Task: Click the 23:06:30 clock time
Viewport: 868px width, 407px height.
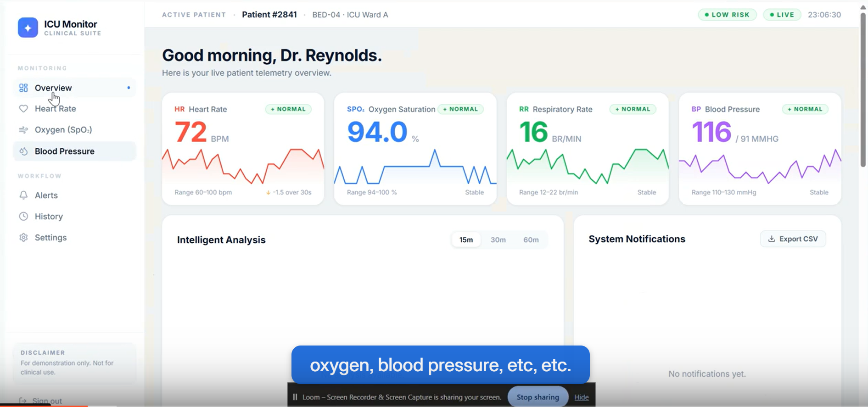Action: pos(824,15)
